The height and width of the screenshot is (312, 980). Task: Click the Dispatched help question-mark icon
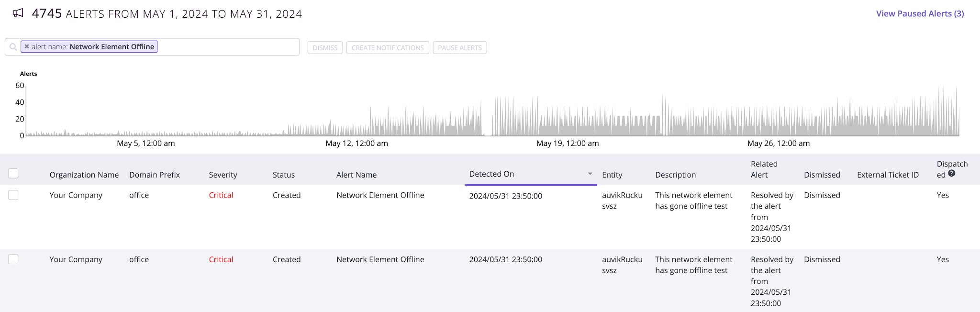coord(952,174)
